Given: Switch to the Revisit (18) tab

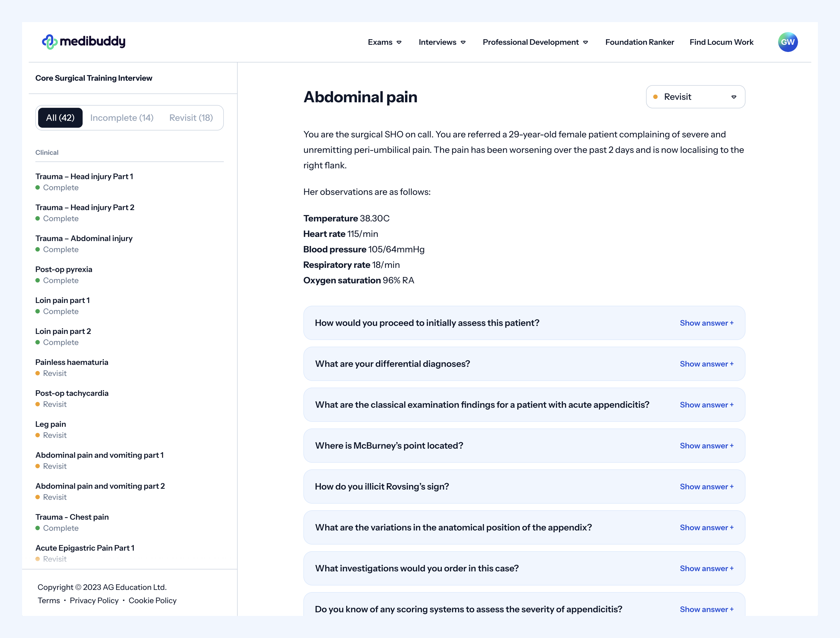Looking at the screenshot, I should tap(191, 118).
